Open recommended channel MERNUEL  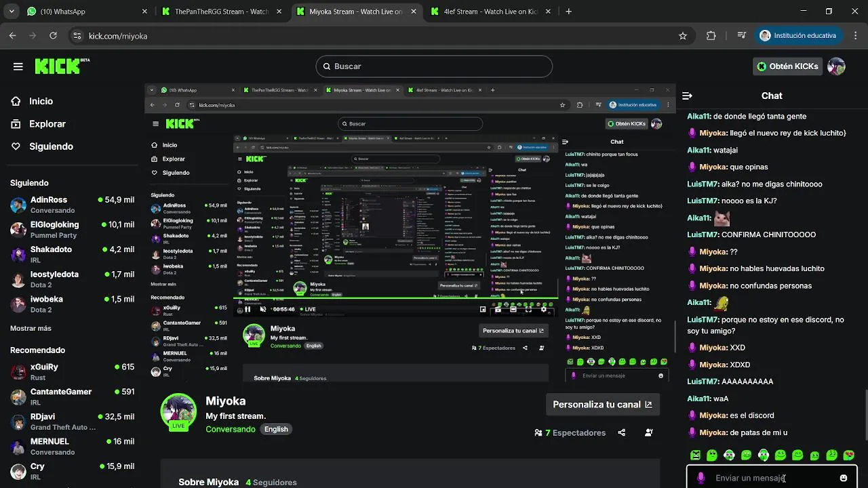pos(72,446)
